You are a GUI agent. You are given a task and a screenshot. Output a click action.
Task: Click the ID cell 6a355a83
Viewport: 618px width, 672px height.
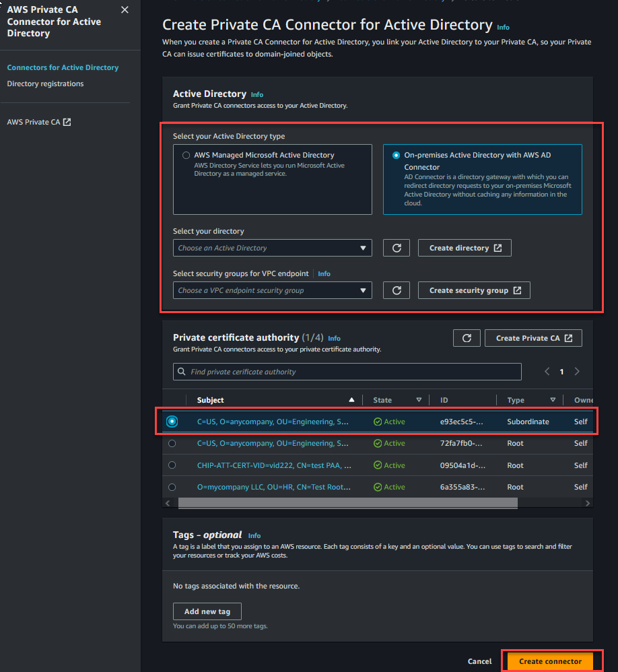click(462, 488)
